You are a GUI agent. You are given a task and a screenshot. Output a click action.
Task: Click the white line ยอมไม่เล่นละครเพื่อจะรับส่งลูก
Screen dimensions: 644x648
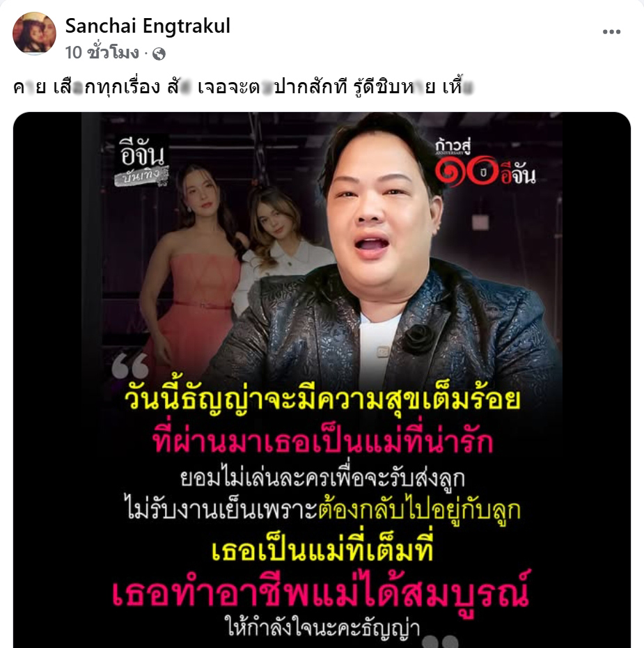[x=322, y=477]
